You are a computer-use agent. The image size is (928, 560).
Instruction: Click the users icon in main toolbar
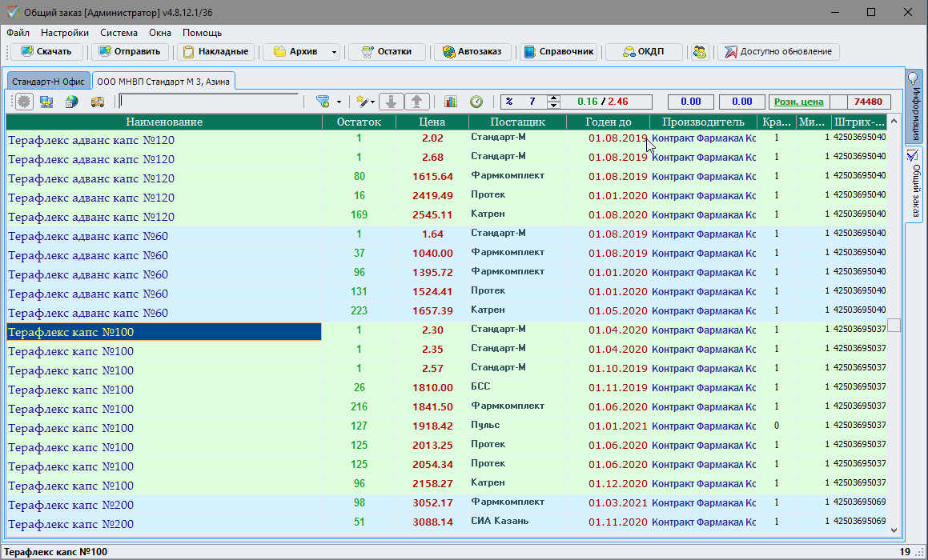click(x=700, y=51)
